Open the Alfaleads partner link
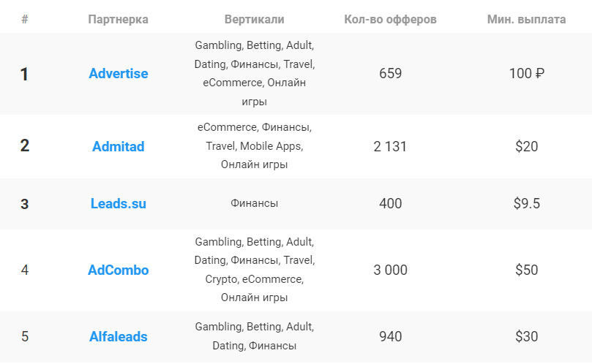Screen dimensions: 592x364 [x=118, y=336]
